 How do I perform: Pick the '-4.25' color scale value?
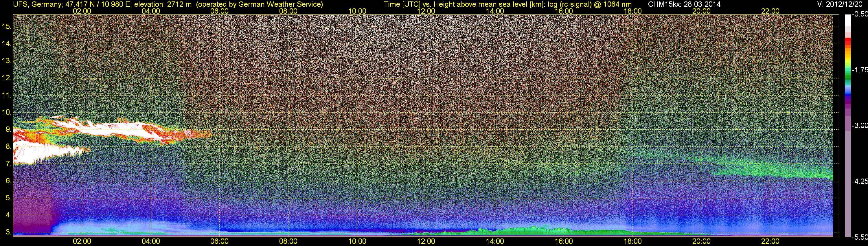[860, 181]
